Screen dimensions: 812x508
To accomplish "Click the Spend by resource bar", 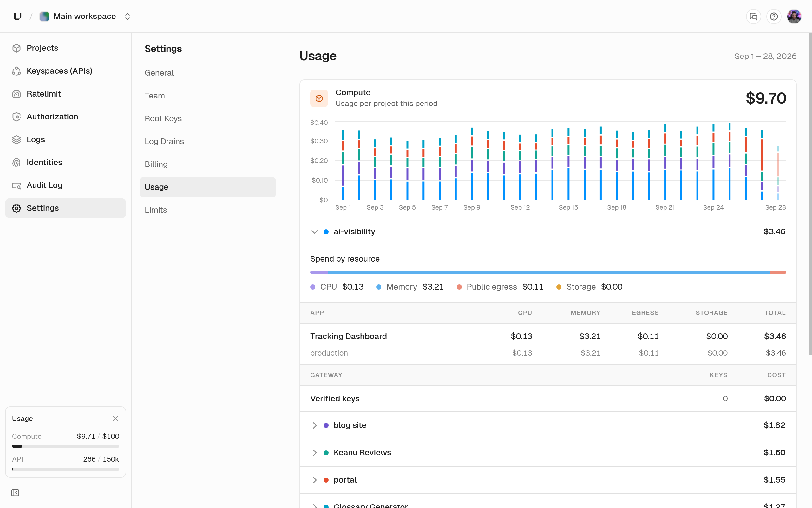I will coord(548,272).
